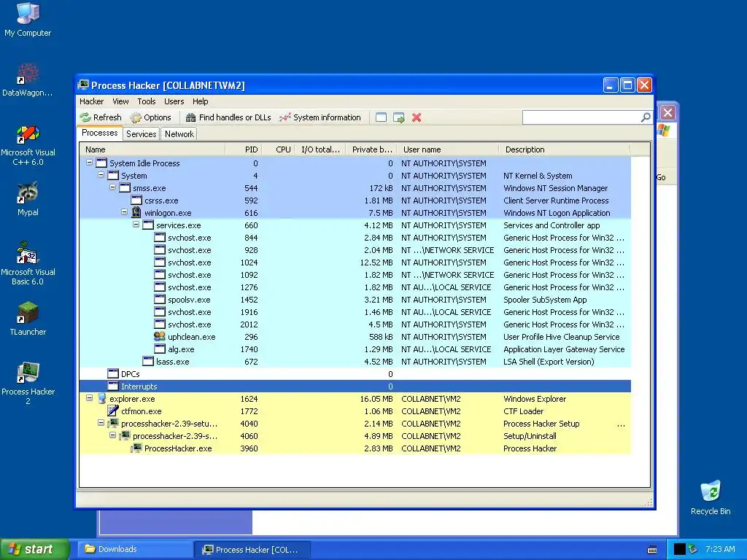Viewport: 747px width, 560px height.
Task: Click the Process Hacker taskbar button
Action: point(252,550)
